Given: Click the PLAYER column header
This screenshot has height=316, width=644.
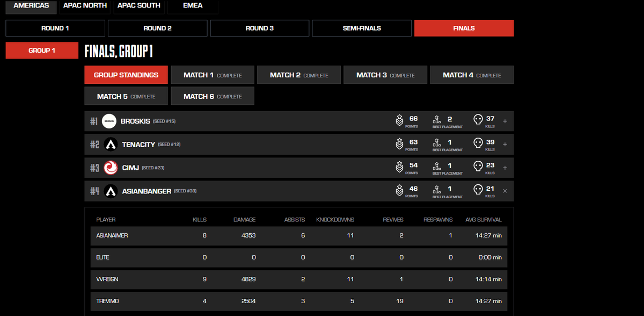Looking at the screenshot, I should tap(106, 220).
